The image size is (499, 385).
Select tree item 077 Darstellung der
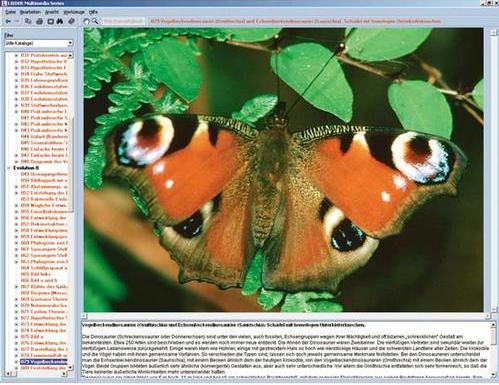click(44, 349)
